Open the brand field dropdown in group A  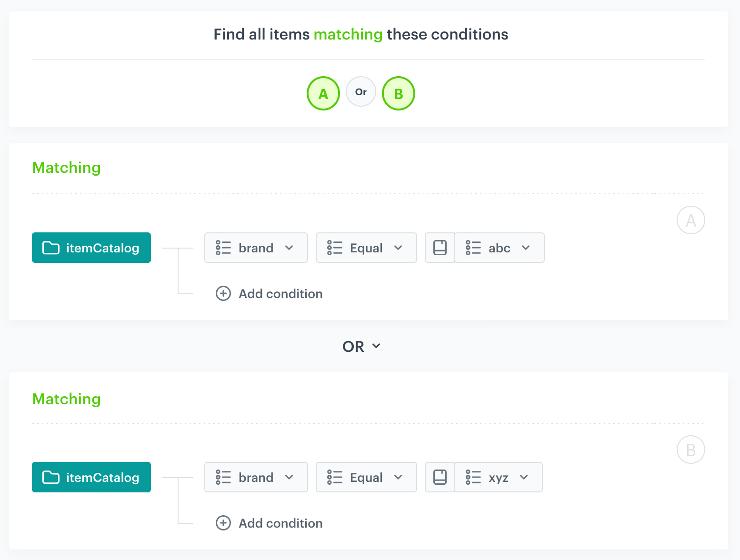click(x=289, y=248)
